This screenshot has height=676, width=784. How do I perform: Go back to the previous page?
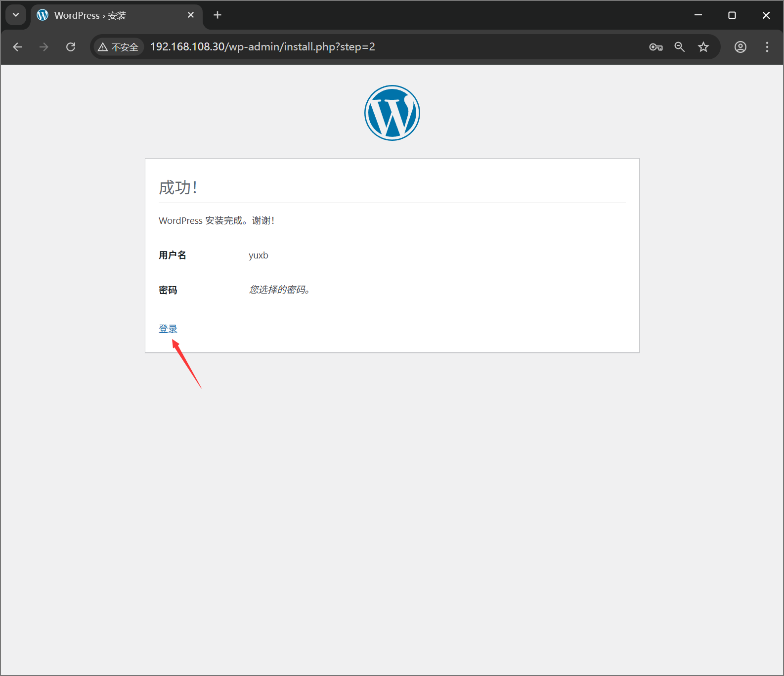[17, 47]
